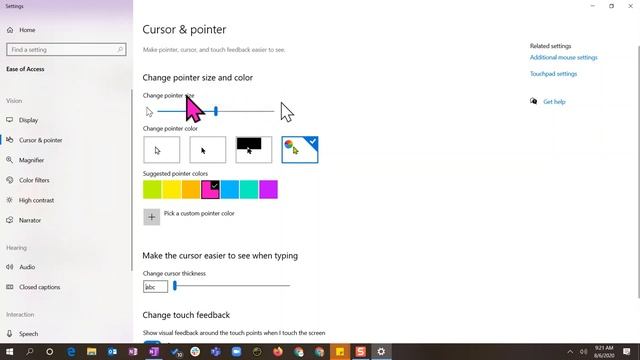Click the volume speaker tray icon
640x360 pixels.
tap(584, 352)
